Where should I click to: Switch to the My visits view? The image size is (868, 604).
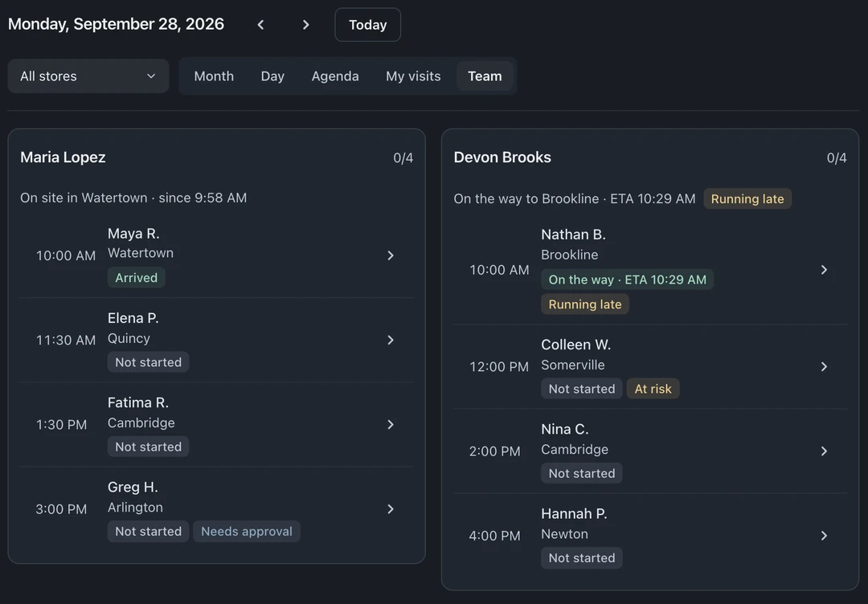click(413, 76)
